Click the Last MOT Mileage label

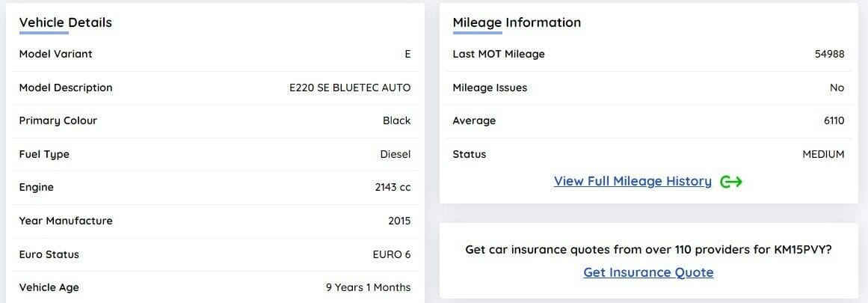pyautogui.click(x=499, y=54)
